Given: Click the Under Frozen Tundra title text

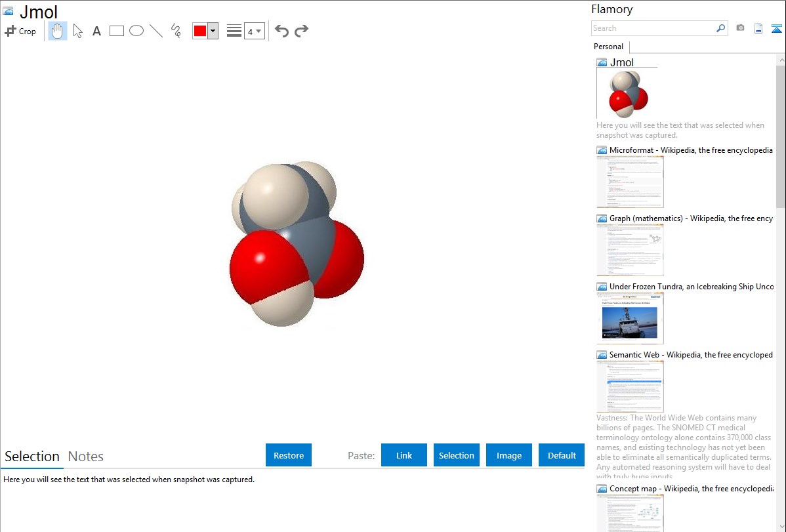Looking at the screenshot, I should tap(692, 286).
